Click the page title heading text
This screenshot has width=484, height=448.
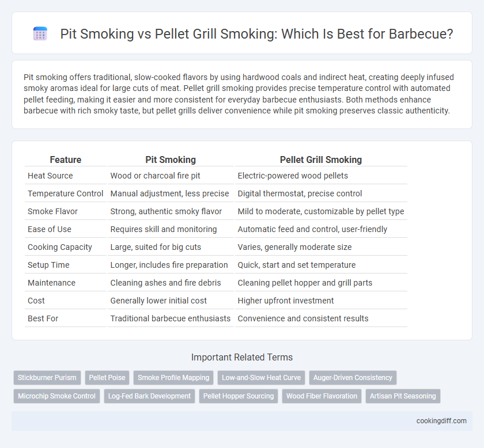256,33
